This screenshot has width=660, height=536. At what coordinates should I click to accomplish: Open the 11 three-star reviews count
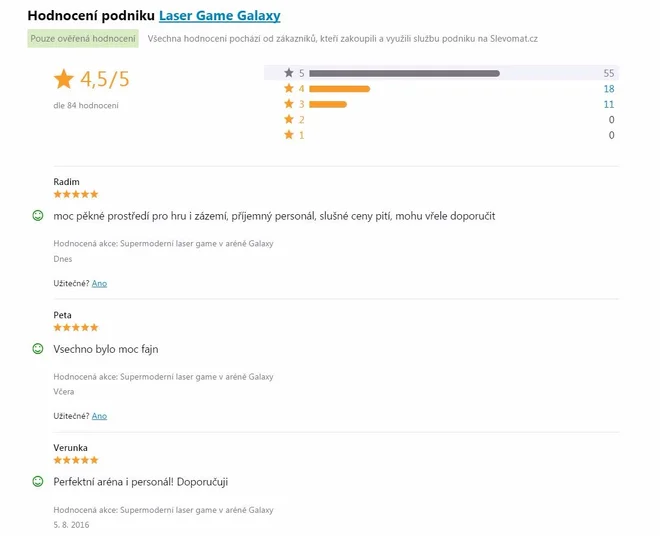click(609, 104)
